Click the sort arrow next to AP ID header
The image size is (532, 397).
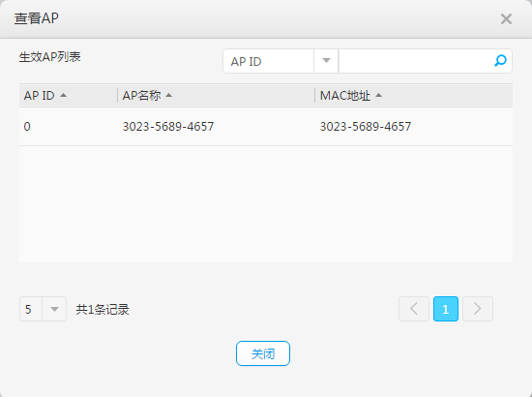63,96
